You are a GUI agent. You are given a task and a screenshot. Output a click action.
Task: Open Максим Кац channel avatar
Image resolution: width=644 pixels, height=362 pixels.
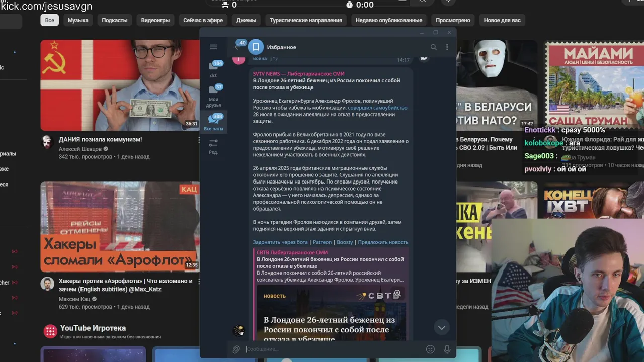pos(47,284)
